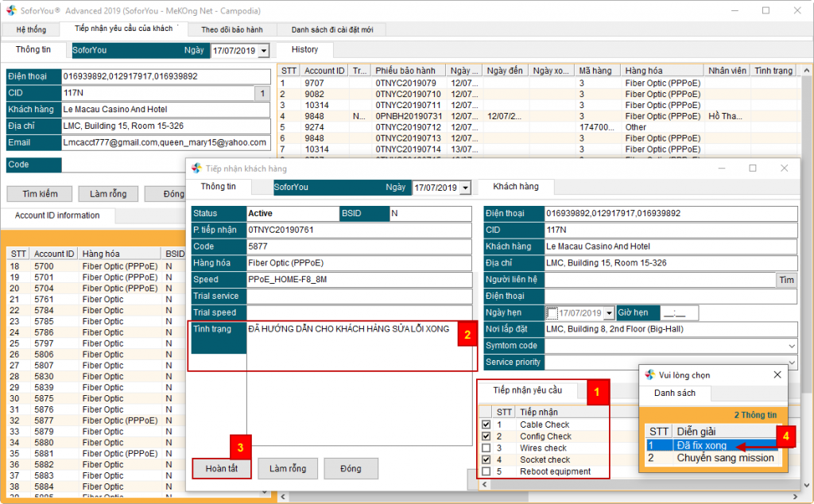This screenshot has width=814, height=504.
Task: Close the Vui lòng chọn popup
Action: 777,375
